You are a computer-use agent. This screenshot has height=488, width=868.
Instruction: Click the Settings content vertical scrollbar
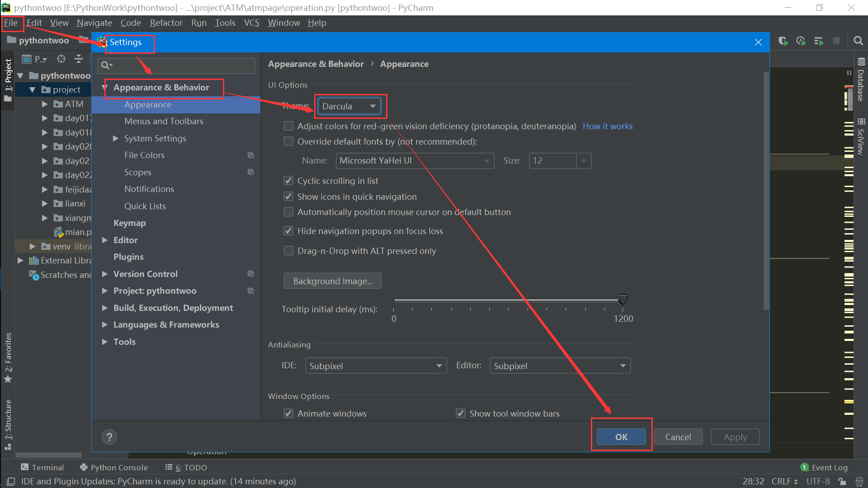766,190
